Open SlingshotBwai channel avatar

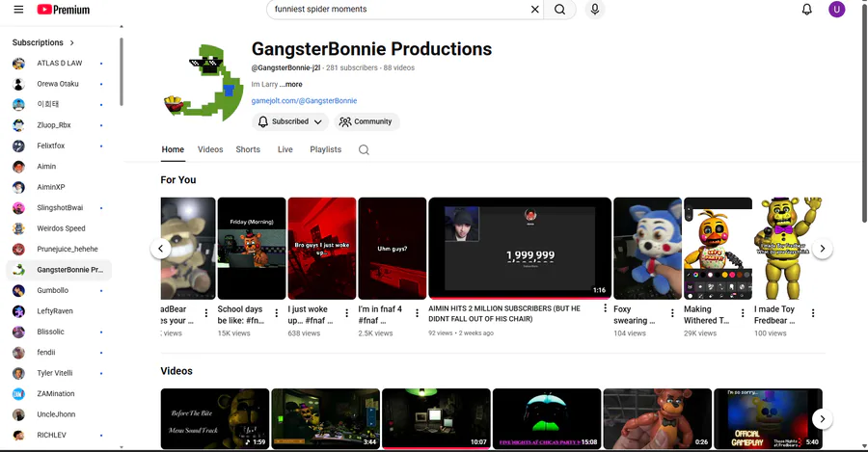pyautogui.click(x=19, y=208)
